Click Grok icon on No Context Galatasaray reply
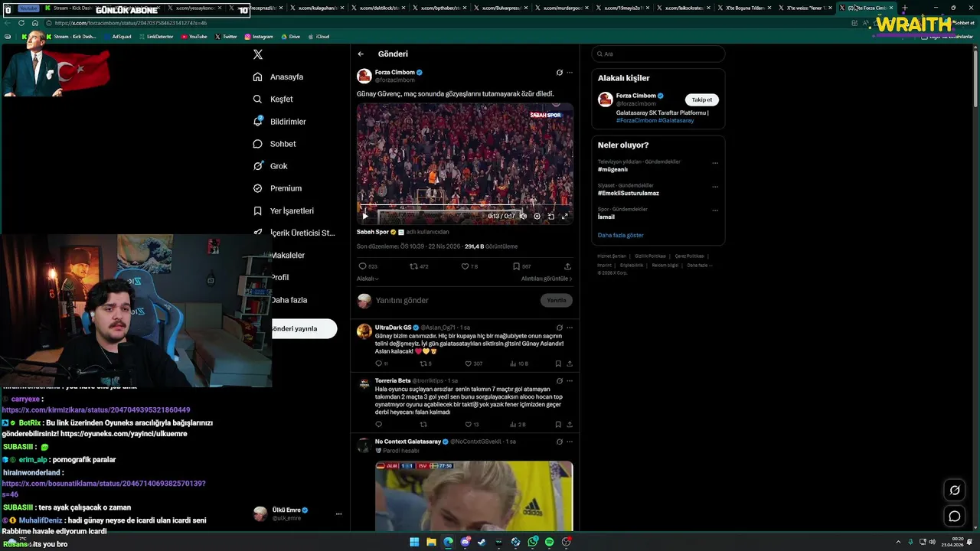Screen dimensions: 980x551 tap(559, 442)
